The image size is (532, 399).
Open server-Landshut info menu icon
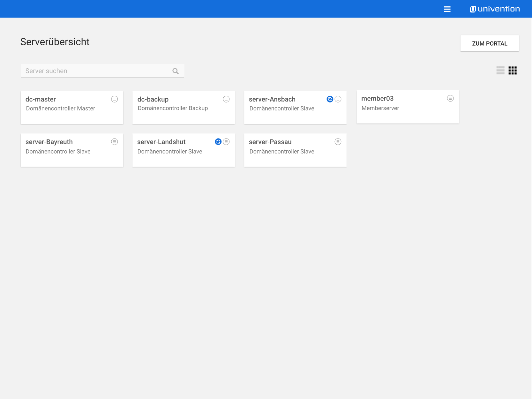(x=226, y=142)
